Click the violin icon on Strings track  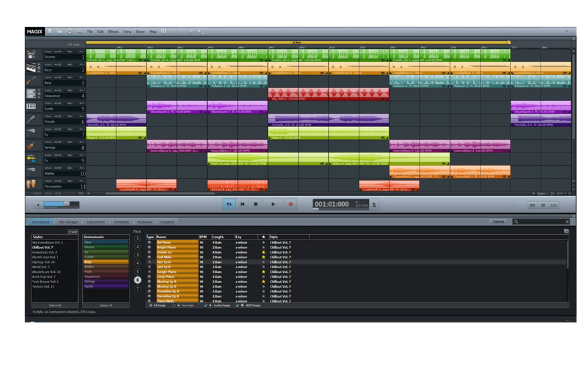pyautogui.click(x=31, y=146)
